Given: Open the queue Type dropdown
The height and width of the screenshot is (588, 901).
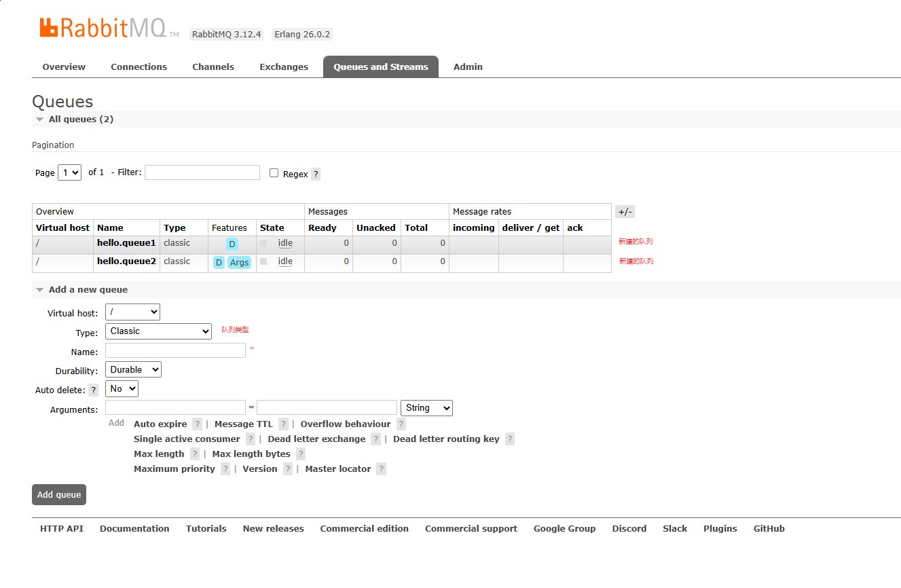Looking at the screenshot, I should [158, 331].
